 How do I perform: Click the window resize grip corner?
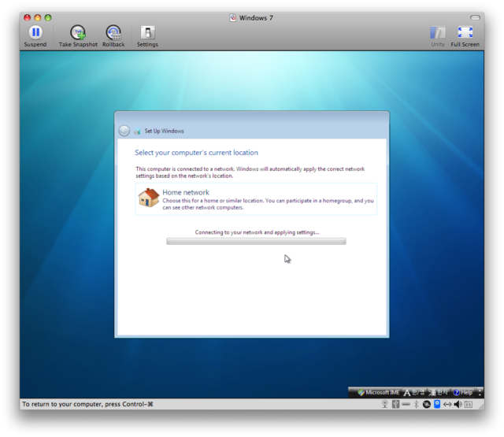coord(481,406)
